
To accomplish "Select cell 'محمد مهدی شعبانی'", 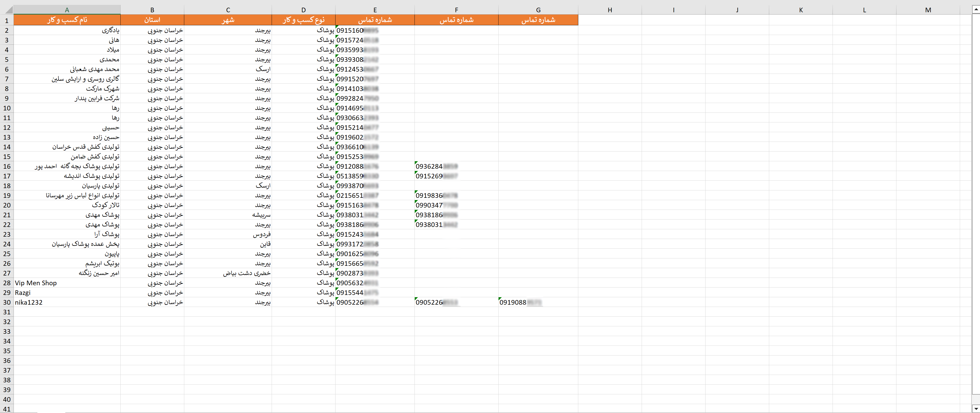I will tap(67, 69).
